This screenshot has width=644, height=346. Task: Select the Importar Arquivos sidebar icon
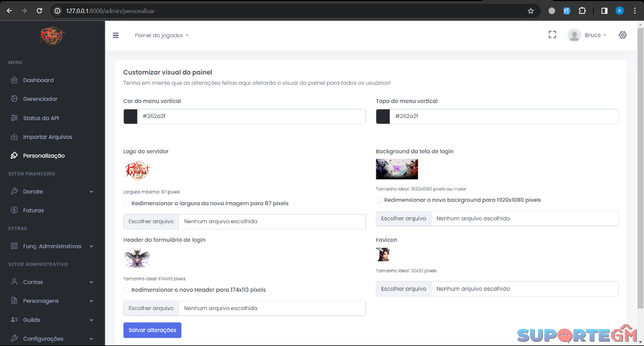pyautogui.click(x=14, y=137)
